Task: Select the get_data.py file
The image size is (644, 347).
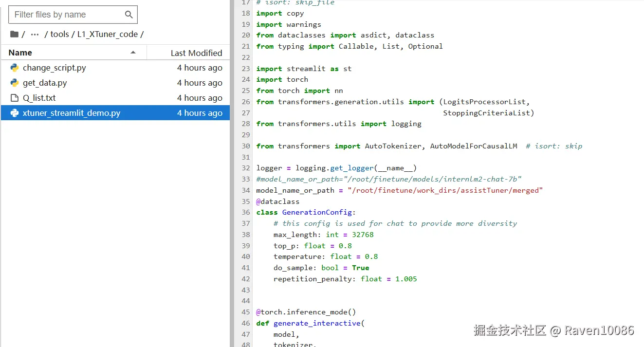Action: (115, 83)
